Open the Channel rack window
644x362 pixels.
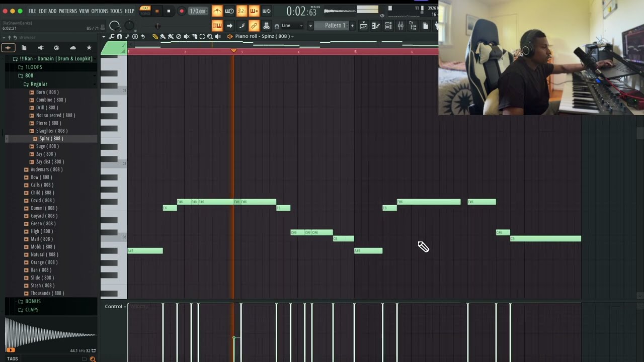pyautogui.click(x=388, y=26)
